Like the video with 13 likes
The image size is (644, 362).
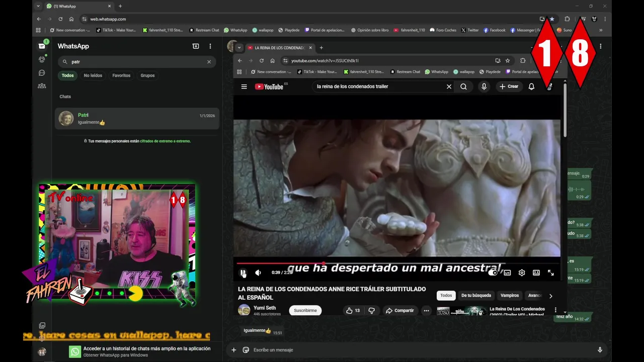click(353, 311)
